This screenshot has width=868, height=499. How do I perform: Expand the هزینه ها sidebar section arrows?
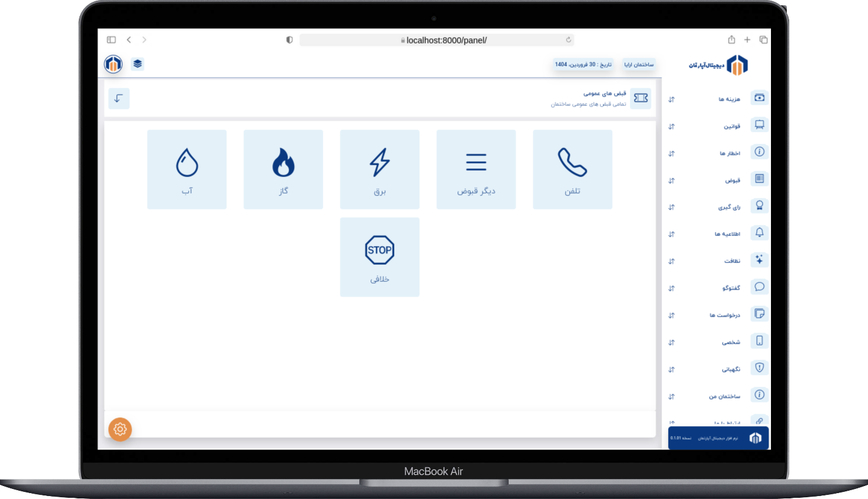(672, 99)
